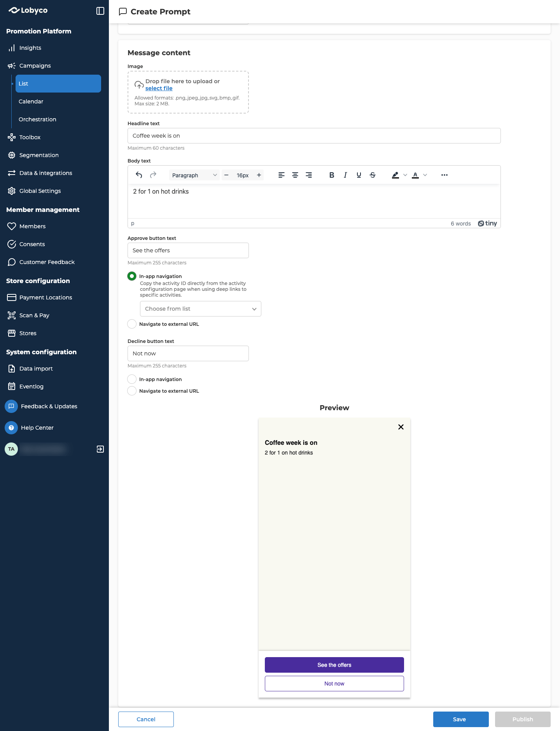The image size is (560, 731).
Task: Toggle italic formatting
Action: tap(345, 175)
